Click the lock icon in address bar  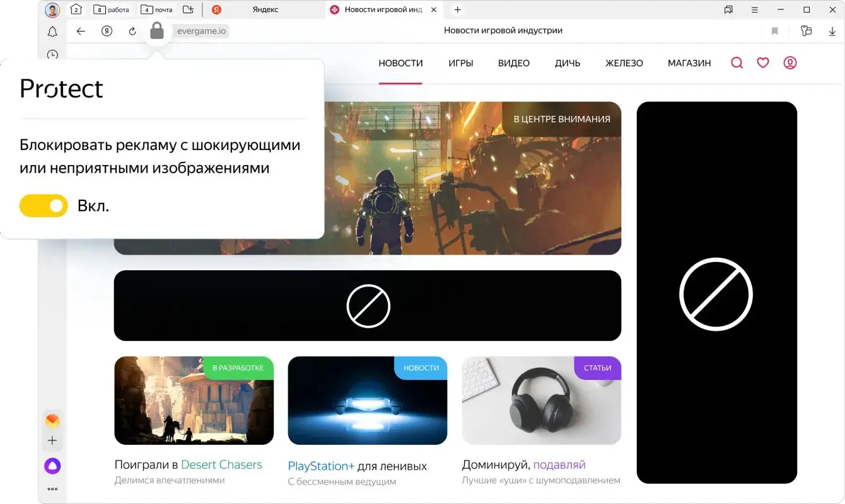[157, 30]
